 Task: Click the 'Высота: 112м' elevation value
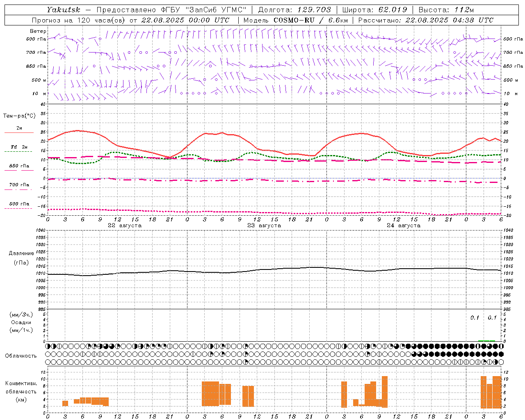446,10
